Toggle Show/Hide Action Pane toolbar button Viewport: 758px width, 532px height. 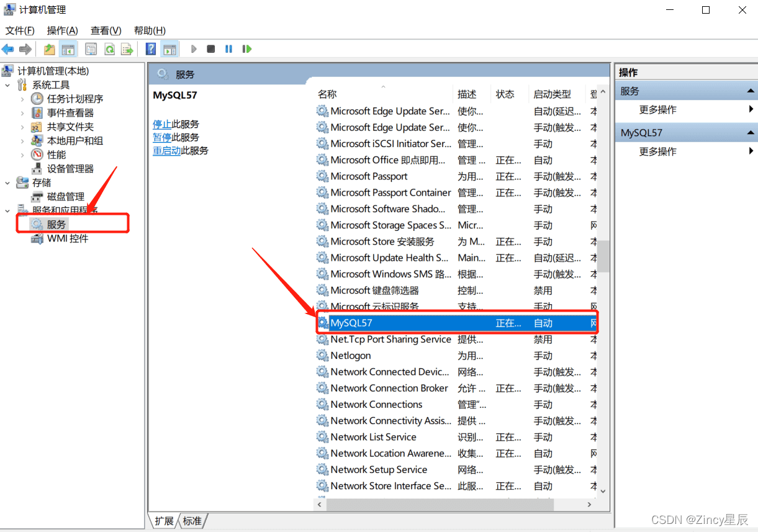169,49
